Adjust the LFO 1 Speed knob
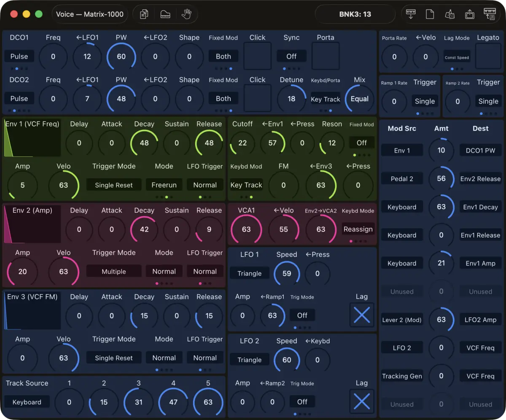 pos(287,273)
